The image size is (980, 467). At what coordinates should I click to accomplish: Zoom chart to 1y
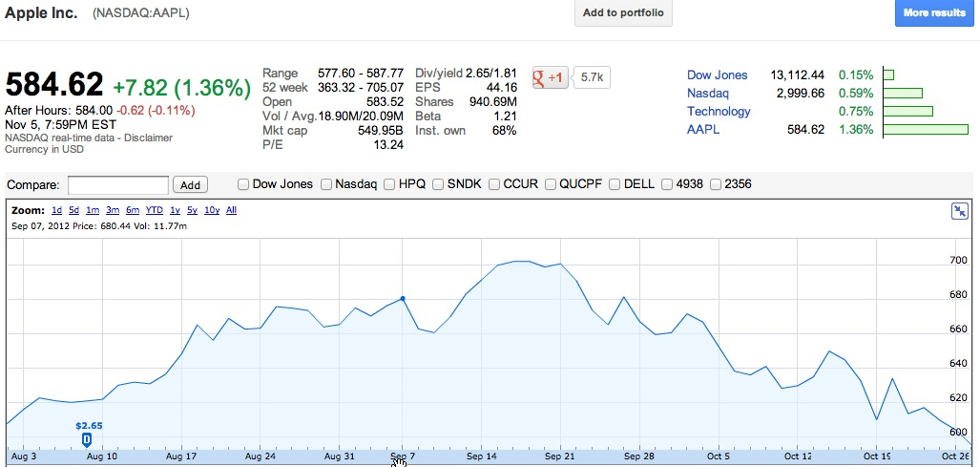click(175, 211)
